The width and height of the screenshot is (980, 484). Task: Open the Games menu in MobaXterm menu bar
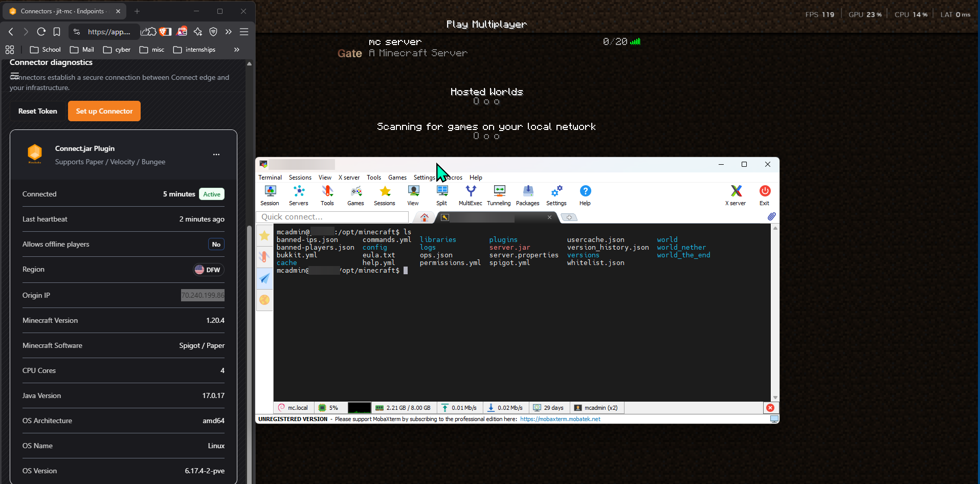(x=397, y=178)
